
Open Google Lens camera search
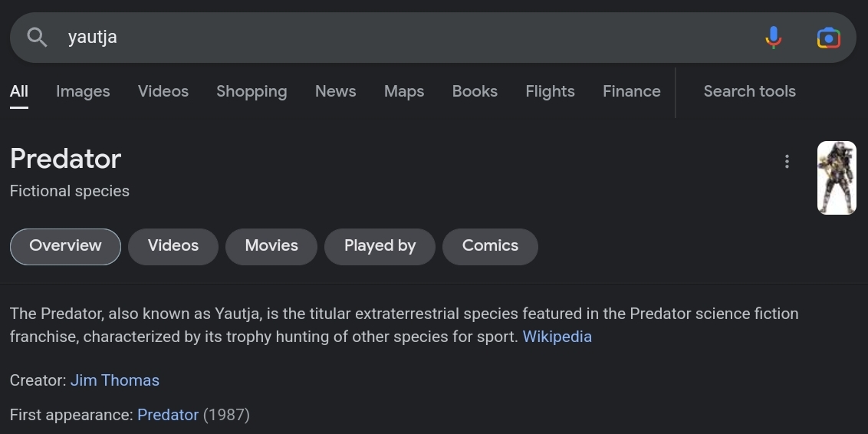(x=828, y=37)
